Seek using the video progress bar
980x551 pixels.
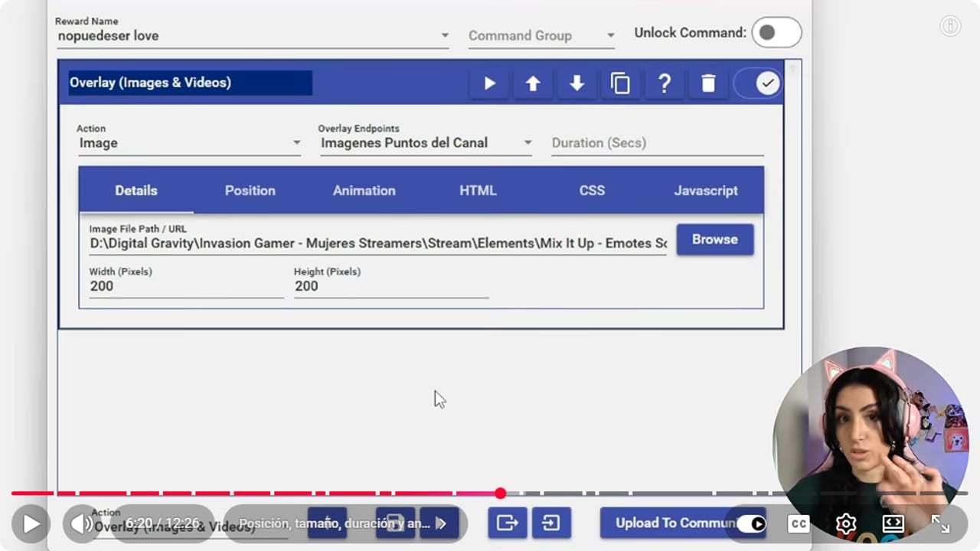coord(490,494)
